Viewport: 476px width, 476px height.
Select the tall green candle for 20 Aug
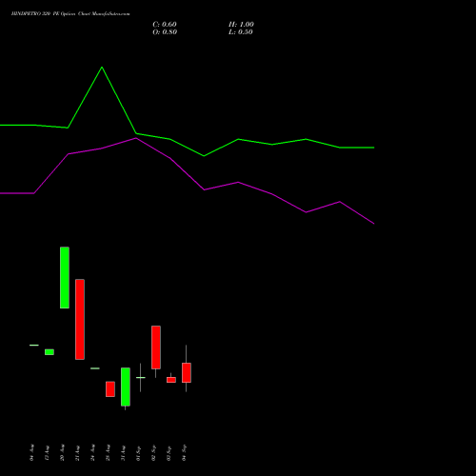[x=65, y=277]
